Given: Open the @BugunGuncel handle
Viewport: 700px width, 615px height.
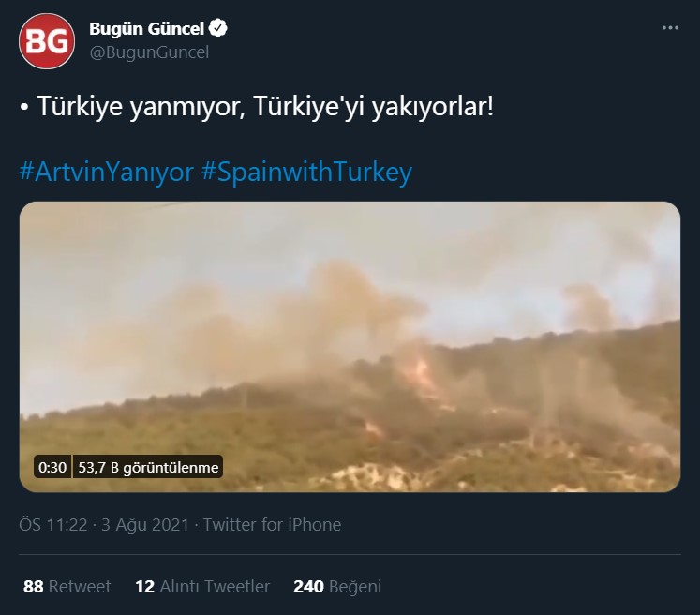Looking at the screenshot, I should [x=149, y=52].
